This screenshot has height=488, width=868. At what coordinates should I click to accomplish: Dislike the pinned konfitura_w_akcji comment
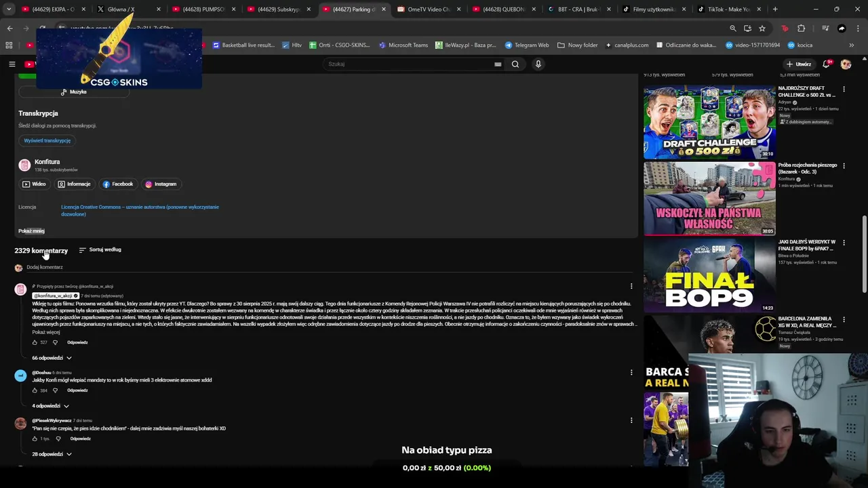(x=55, y=342)
